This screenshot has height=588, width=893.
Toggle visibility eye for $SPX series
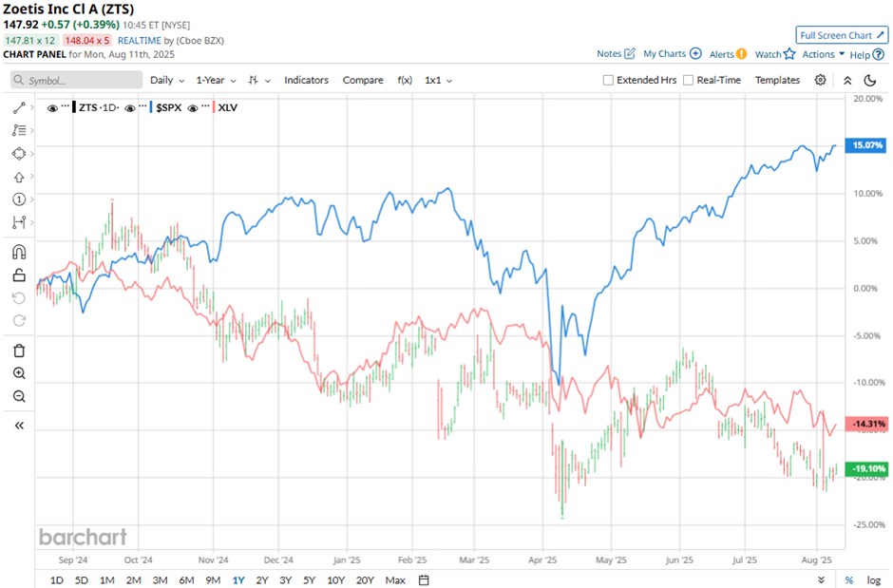(x=130, y=107)
